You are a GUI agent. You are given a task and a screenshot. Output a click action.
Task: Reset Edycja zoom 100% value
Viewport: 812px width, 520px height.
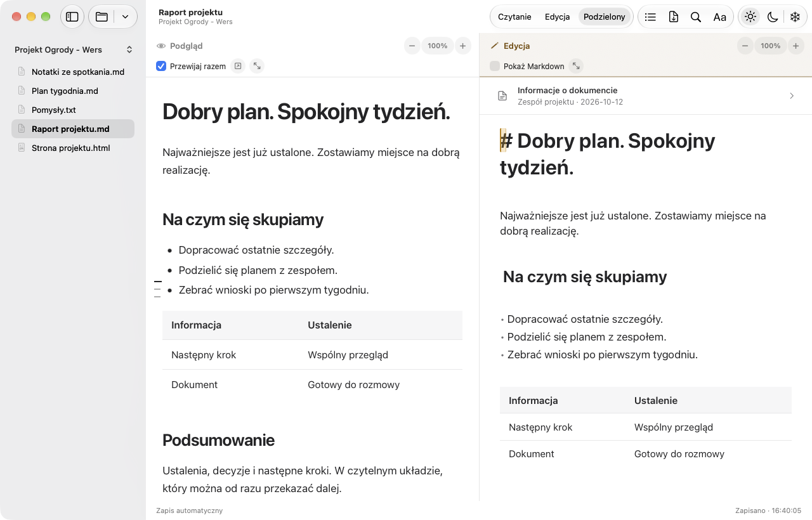[770, 46]
